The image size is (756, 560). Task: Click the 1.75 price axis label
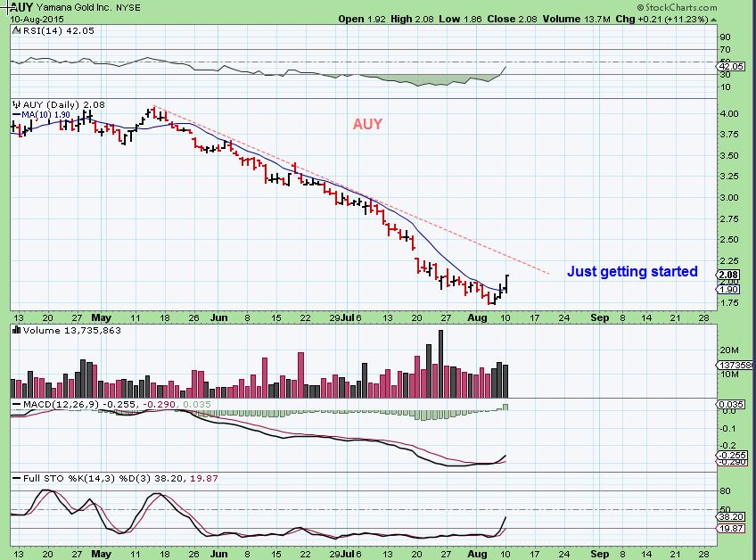[x=729, y=303]
